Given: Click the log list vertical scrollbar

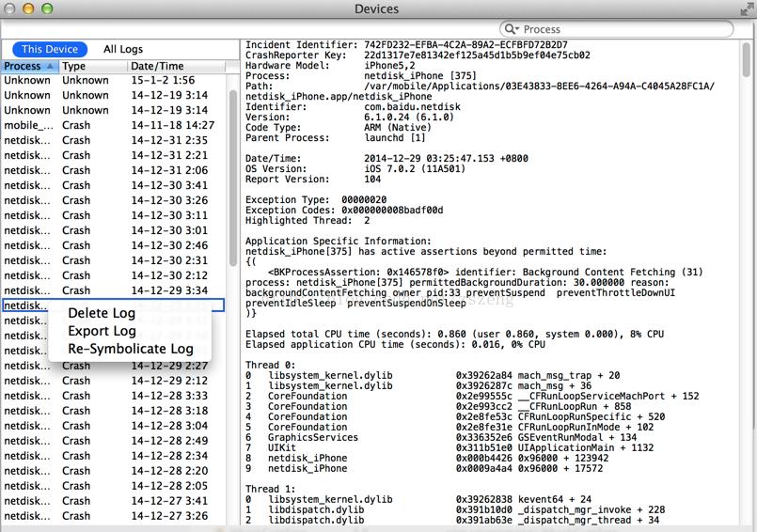Looking at the screenshot, I should [232, 179].
